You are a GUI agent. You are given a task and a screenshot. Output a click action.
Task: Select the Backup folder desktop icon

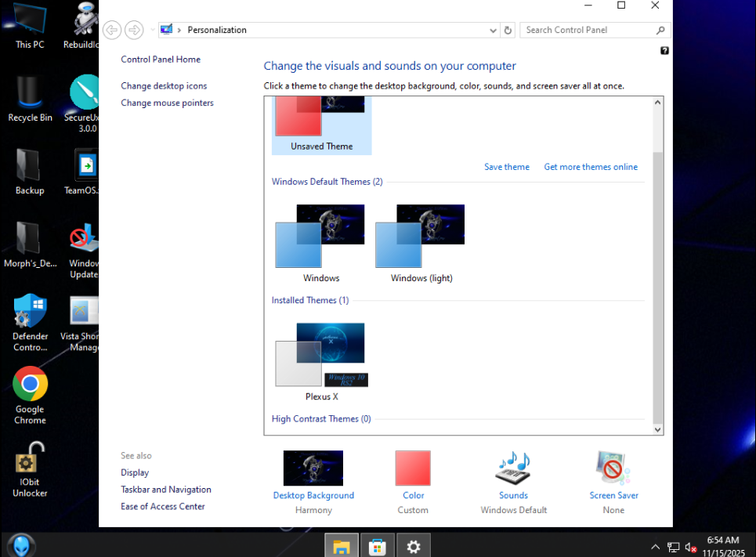pyautogui.click(x=30, y=172)
